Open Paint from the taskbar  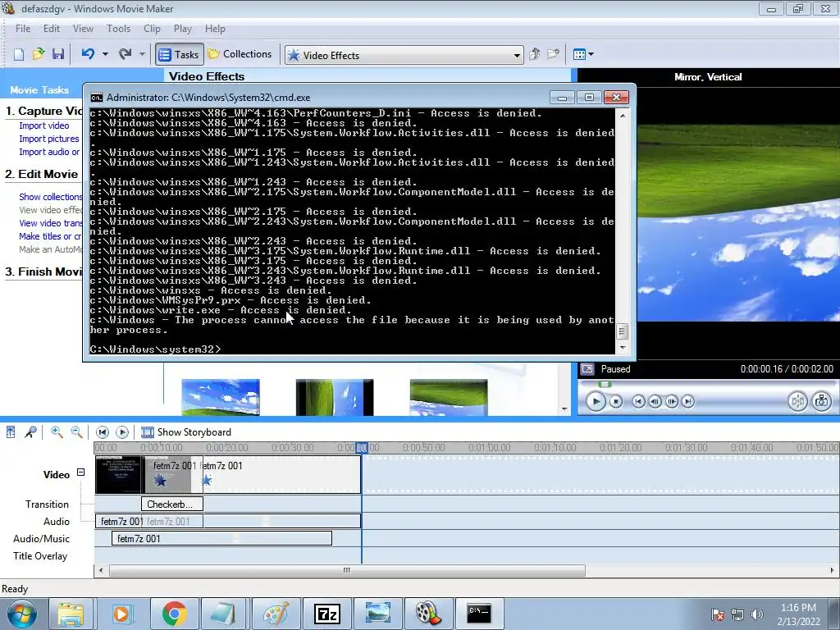pyautogui.click(x=276, y=614)
